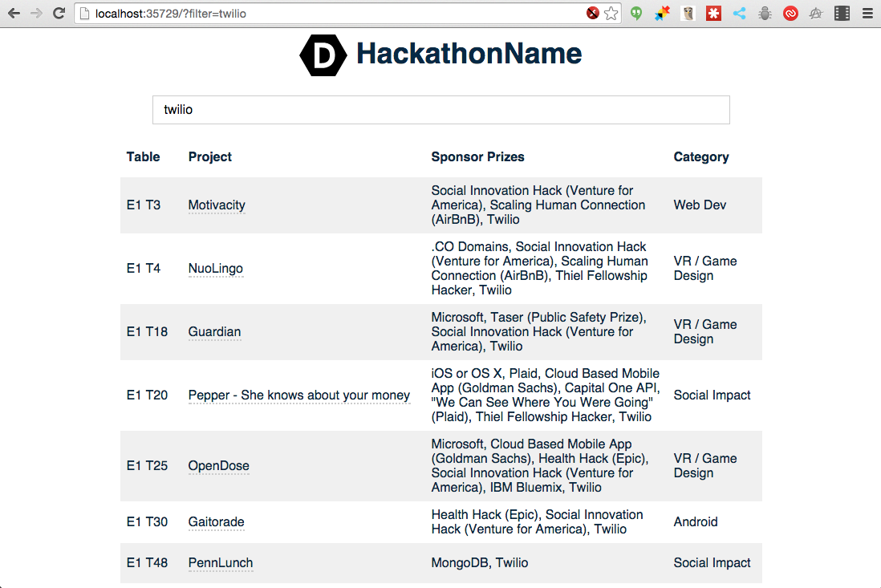Viewport: 881px width, 588px height.
Task: Select the E1 T3 table cell
Action: click(144, 205)
